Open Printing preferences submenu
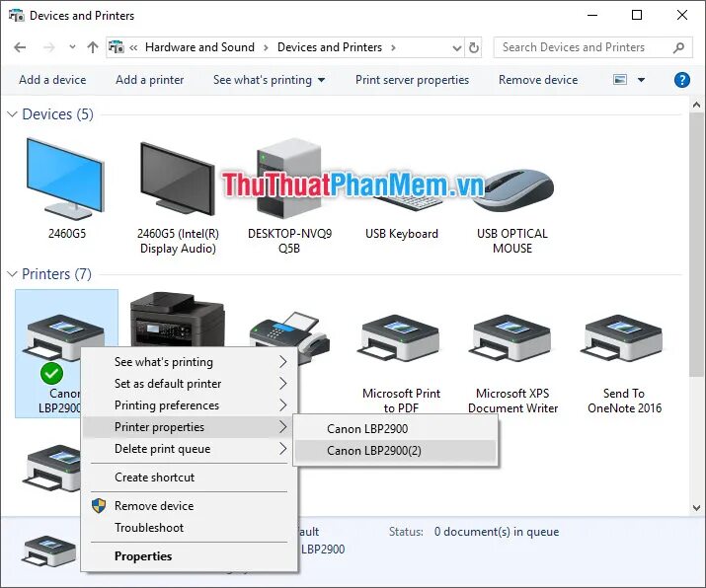 coord(190,405)
